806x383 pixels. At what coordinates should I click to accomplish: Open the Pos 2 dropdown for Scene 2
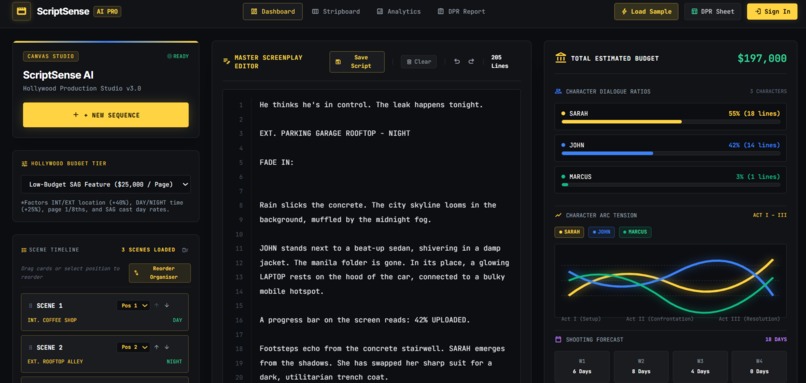pos(133,347)
